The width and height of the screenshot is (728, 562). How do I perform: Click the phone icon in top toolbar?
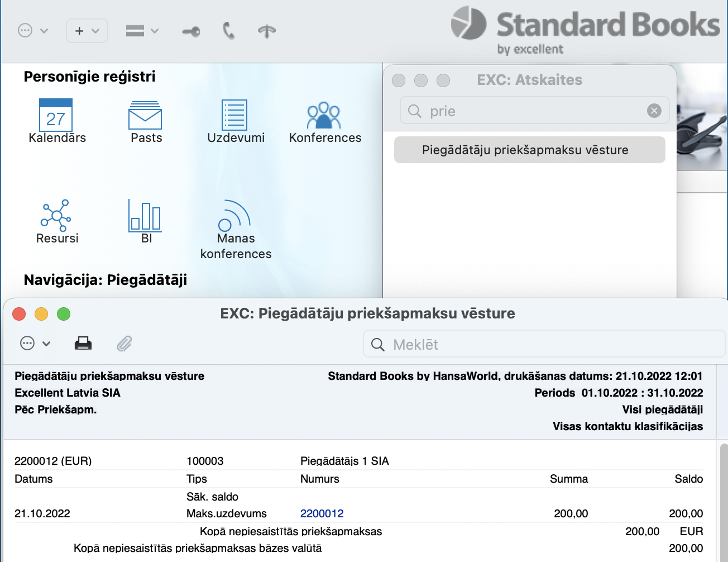tap(229, 31)
